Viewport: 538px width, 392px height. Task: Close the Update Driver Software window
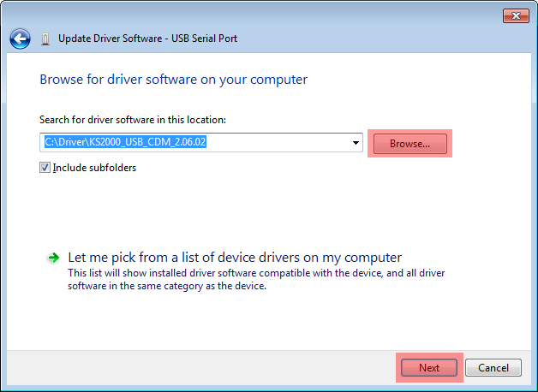(516, 15)
